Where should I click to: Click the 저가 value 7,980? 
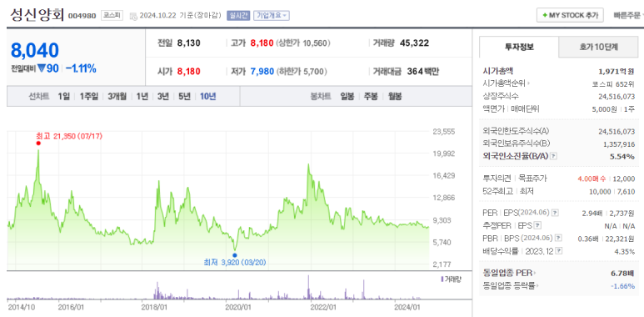(262, 72)
